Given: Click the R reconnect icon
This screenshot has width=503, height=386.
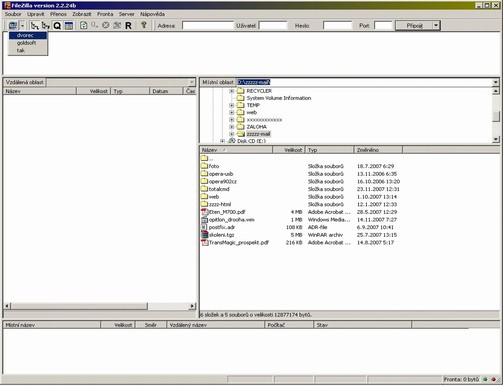Looking at the screenshot, I should tap(128, 25).
